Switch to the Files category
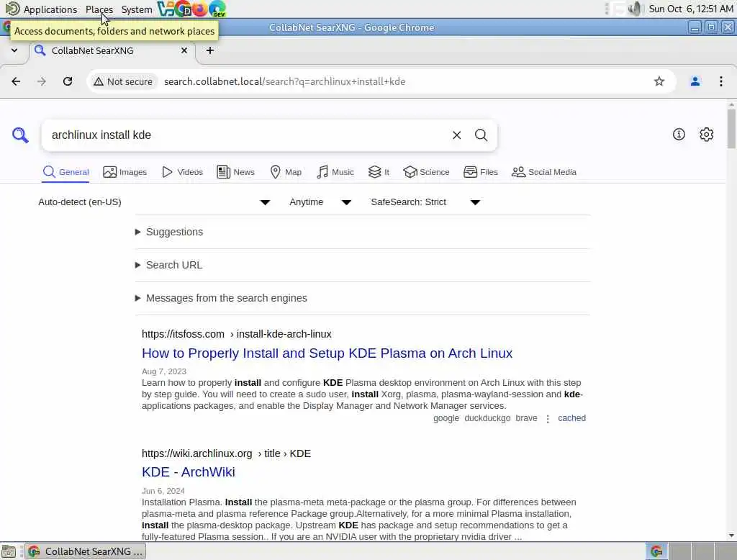Screen dimensions: 737x560 [480, 172]
